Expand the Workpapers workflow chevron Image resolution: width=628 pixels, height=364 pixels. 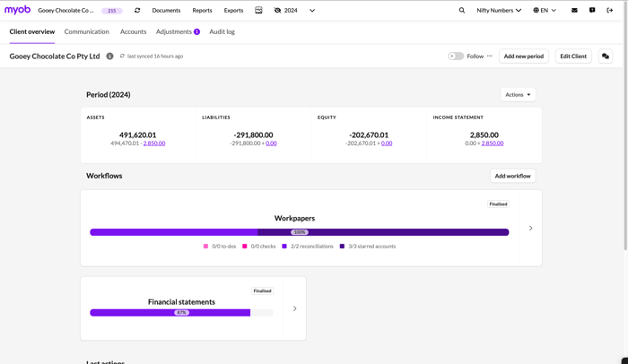pyautogui.click(x=531, y=228)
